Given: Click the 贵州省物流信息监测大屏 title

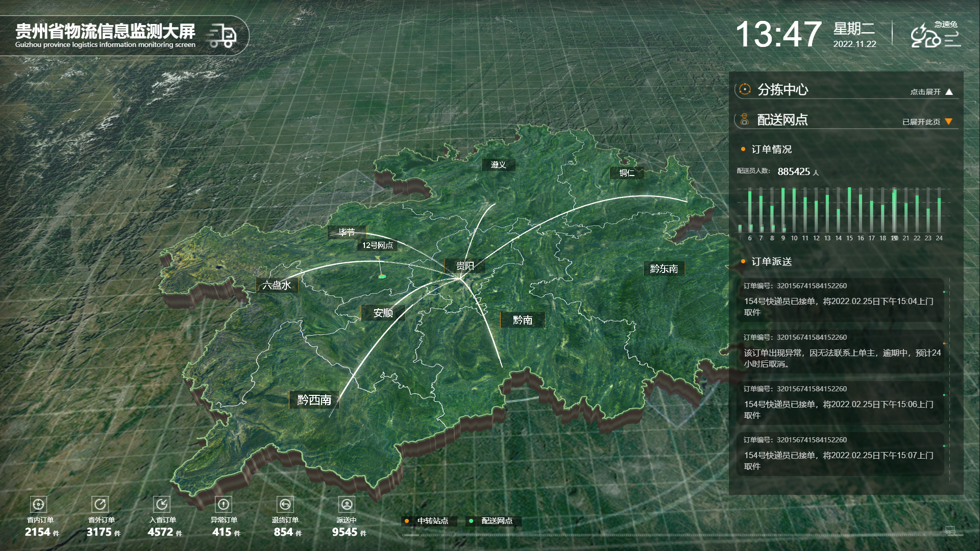Looking at the screenshot, I should click(x=106, y=31).
